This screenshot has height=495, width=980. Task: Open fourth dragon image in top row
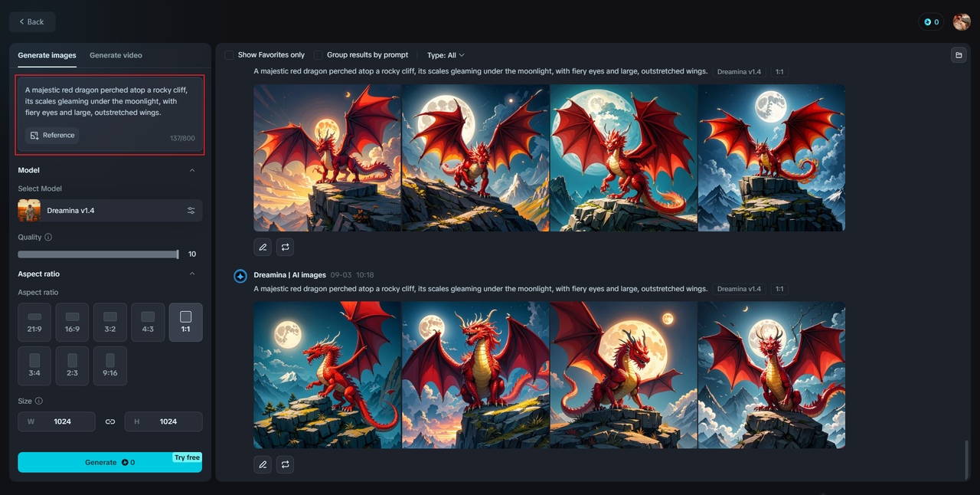pyautogui.click(x=772, y=158)
